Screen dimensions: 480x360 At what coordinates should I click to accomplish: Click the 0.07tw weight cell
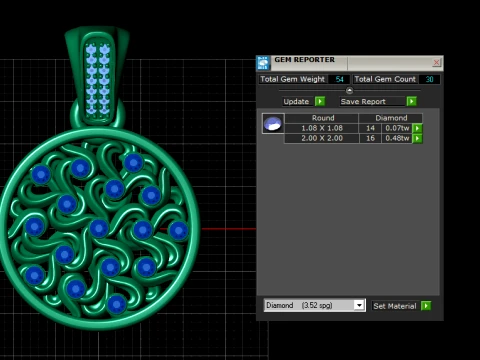coord(397,128)
